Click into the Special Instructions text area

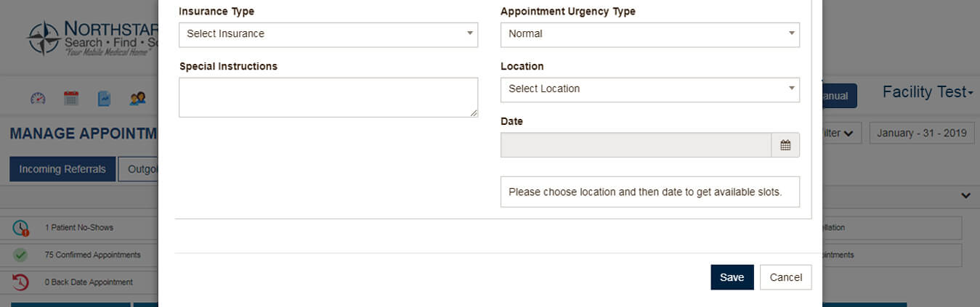(x=328, y=97)
